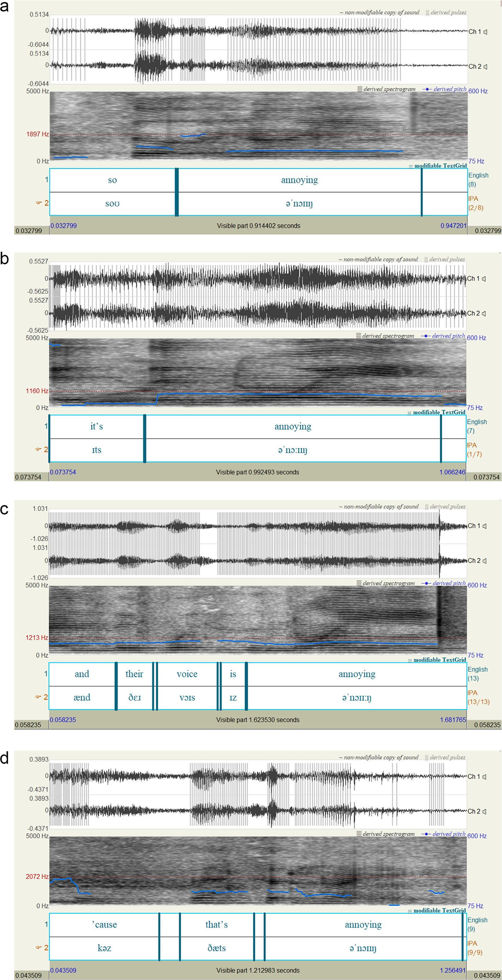502x980 pixels.
Task: Select the English 'annoying' interval in panel d
Action: point(363,925)
